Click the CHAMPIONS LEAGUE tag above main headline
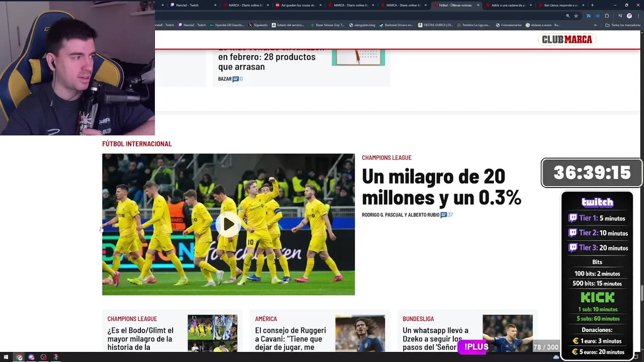Screen dimensions: 644x362 tap(386, 158)
